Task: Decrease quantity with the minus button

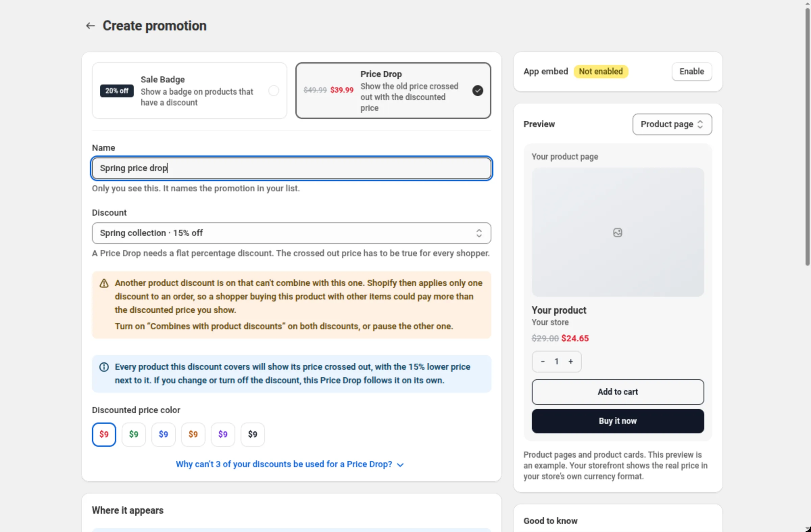Action: [x=542, y=361]
